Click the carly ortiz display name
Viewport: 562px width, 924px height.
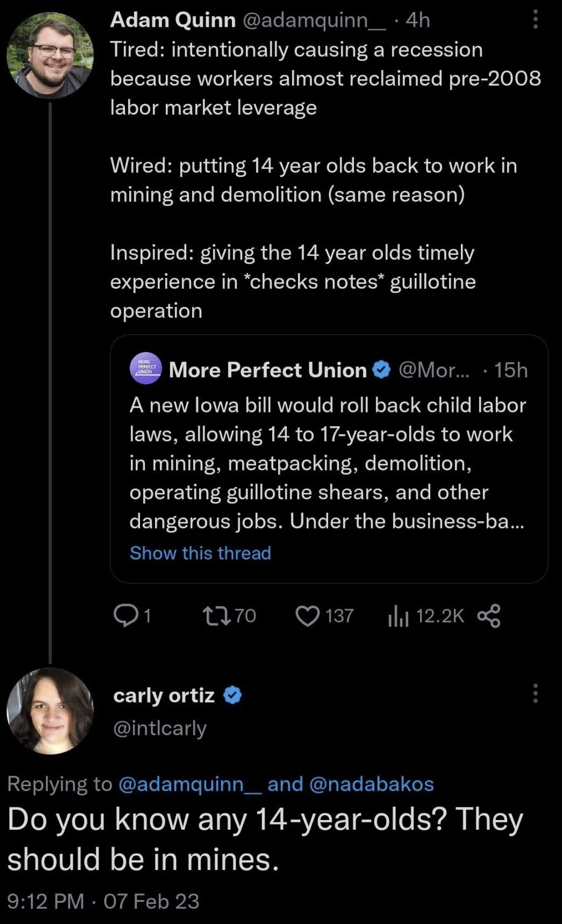164,696
